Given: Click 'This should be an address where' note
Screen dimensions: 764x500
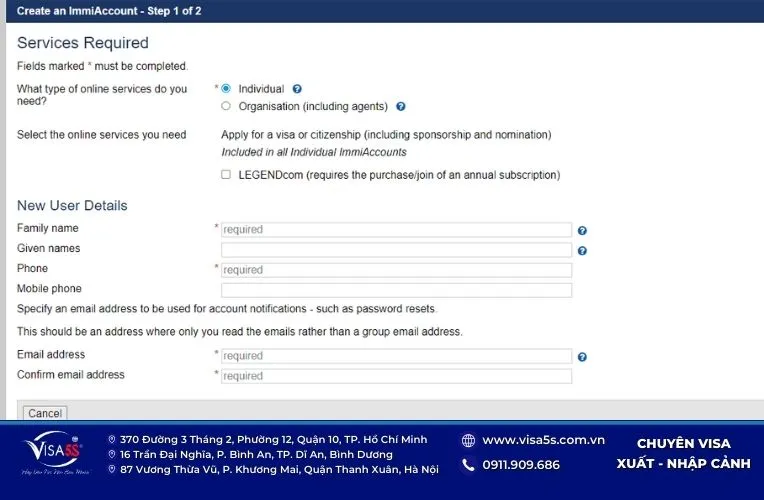Looking at the screenshot, I should pos(240,331).
